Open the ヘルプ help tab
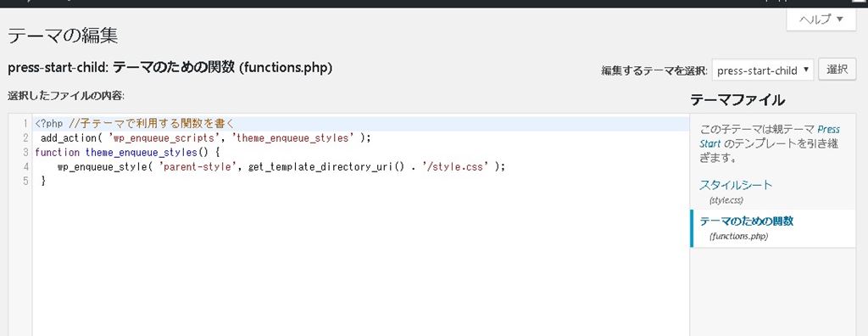Viewport: 868px width, 336px height. point(821,20)
